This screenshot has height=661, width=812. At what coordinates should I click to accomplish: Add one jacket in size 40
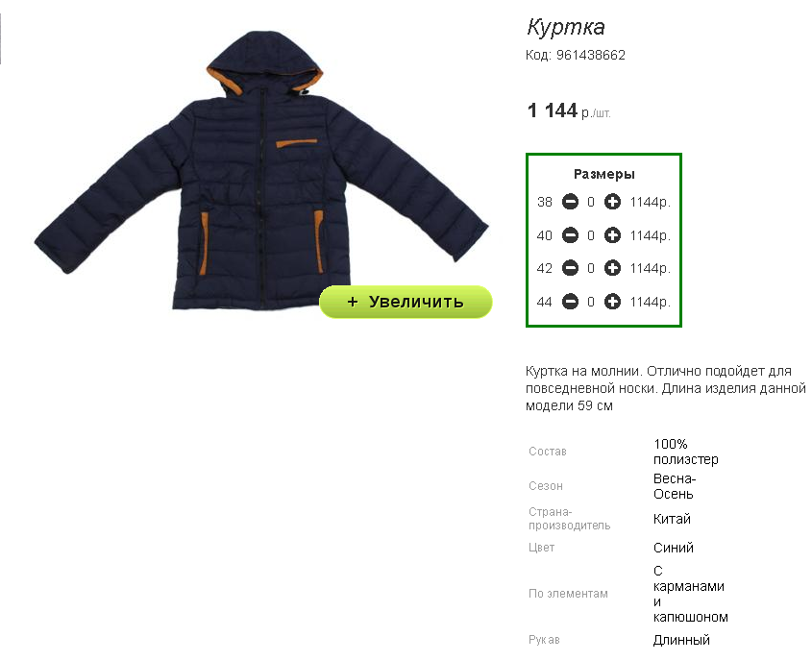[612, 235]
